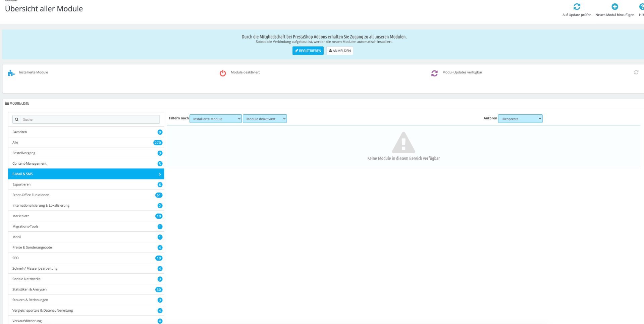Open the Soziale Netzwerke category

point(86,279)
